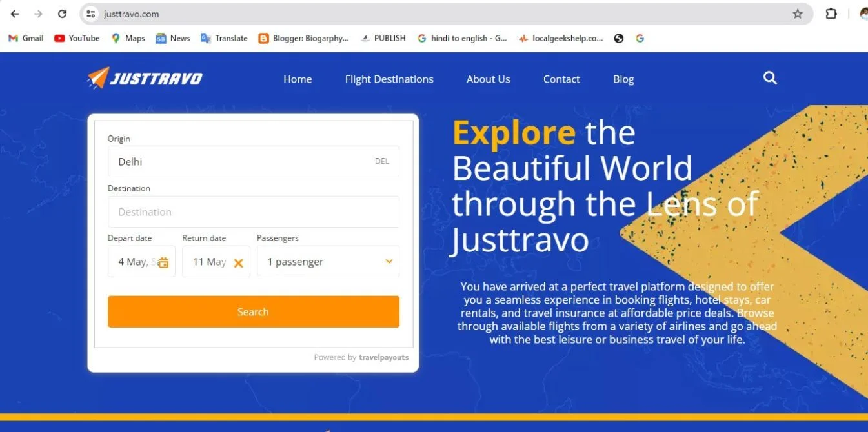Image resolution: width=868 pixels, height=432 pixels.
Task: Open the News bookmark
Action: tap(173, 38)
